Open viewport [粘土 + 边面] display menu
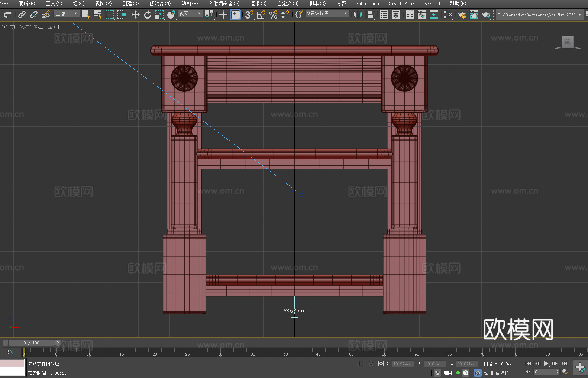588x378 pixels. pyautogui.click(x=46, y=27)
